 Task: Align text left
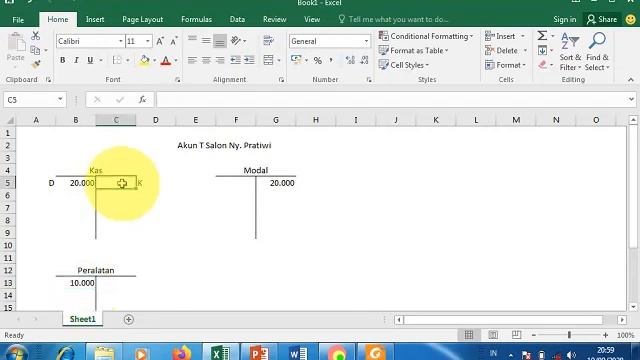coord(192,60)
